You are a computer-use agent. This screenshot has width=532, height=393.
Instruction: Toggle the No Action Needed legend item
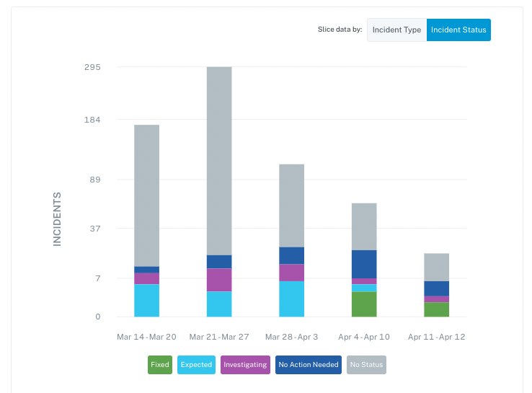[309, 365]
